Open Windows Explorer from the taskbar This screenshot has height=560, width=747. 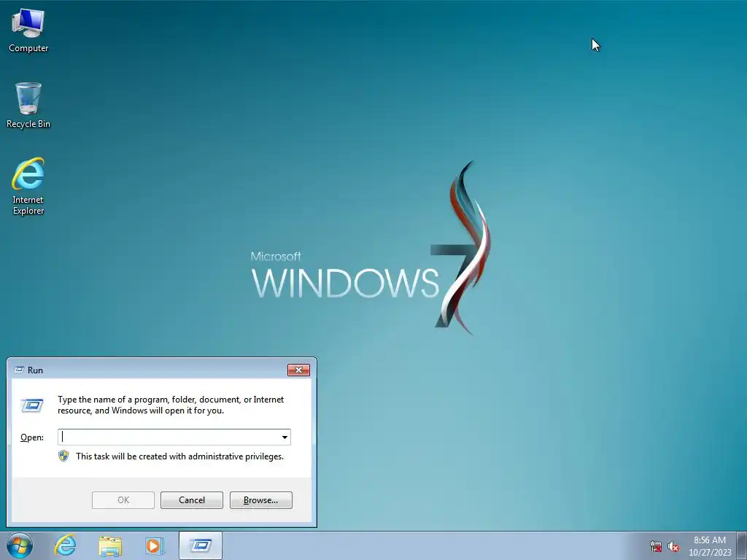tap(110, 545)
